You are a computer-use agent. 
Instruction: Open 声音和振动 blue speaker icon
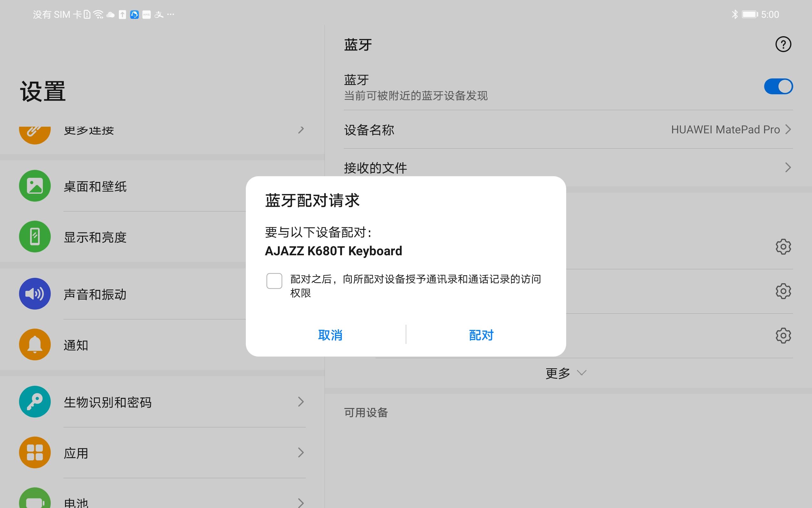coord(35,294)
